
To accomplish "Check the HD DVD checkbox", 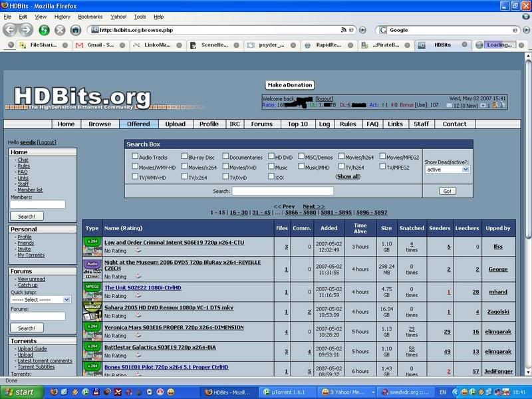I will pos(271,156).
